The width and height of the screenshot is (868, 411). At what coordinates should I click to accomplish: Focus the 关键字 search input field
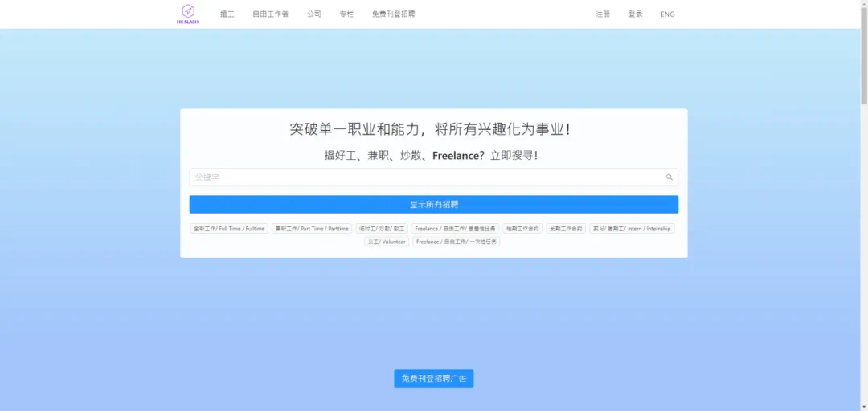coord(426,177)
